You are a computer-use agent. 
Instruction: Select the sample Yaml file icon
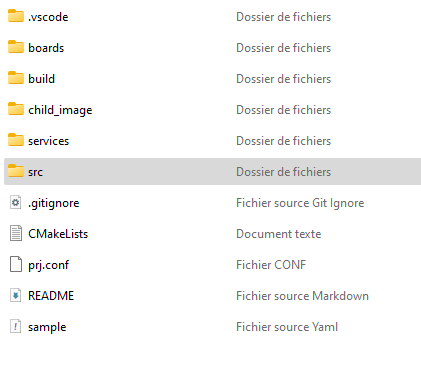click(16, 326)
